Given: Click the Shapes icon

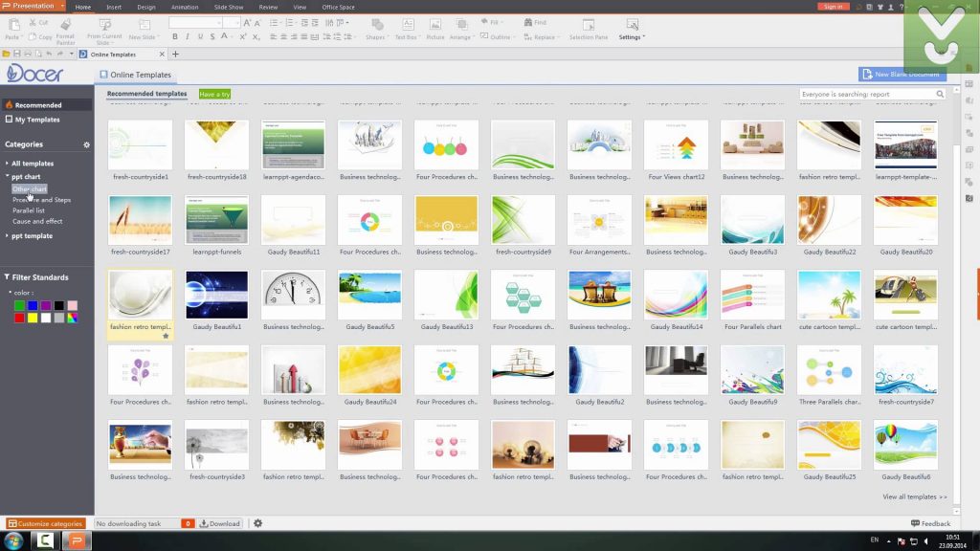Looking at the screenshot, I should (x=377, y=24).
